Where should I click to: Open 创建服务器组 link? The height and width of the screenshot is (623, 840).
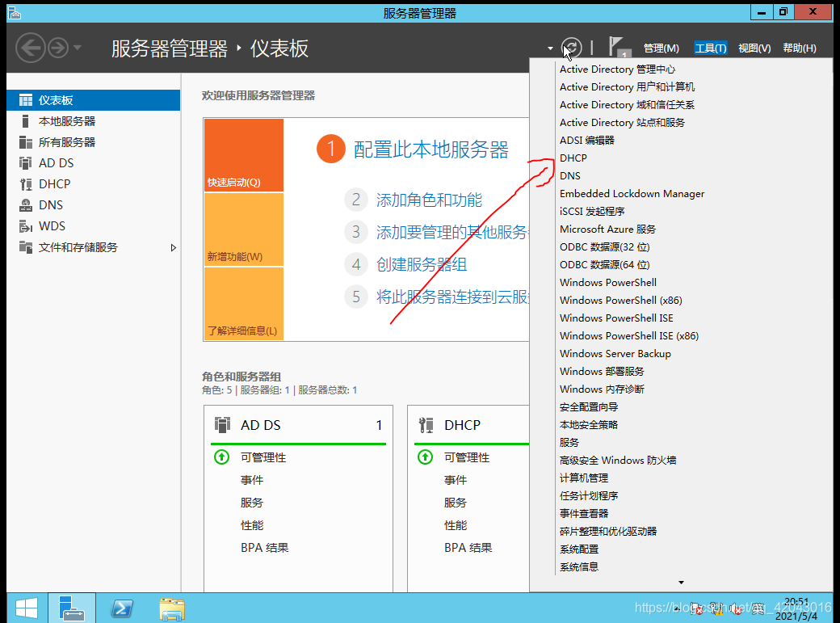[x=422, y=264]
